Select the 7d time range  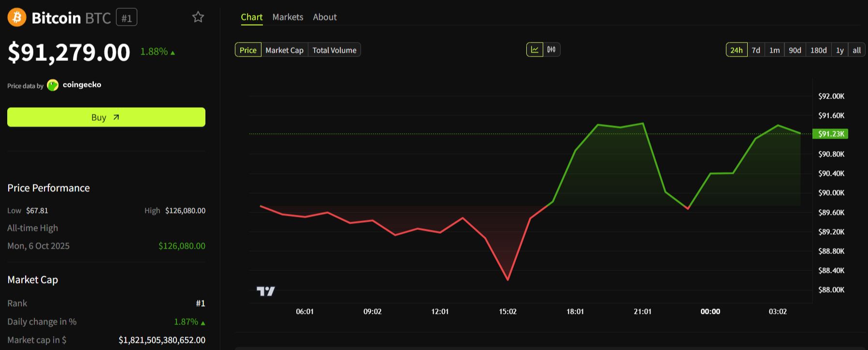(756, 50)
